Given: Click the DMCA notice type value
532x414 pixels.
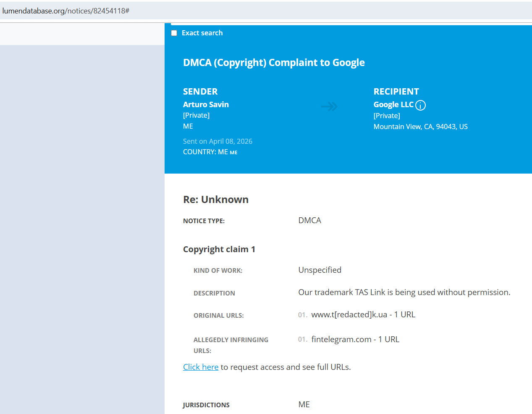Looking at the screenshot, I should [309, 221].
